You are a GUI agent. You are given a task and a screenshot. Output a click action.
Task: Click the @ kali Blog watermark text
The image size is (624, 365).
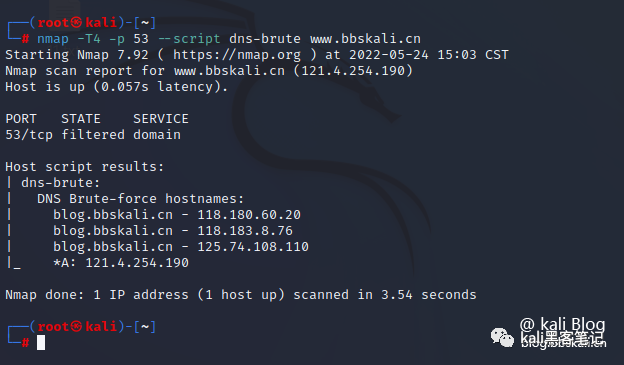(x=562, y=324)
